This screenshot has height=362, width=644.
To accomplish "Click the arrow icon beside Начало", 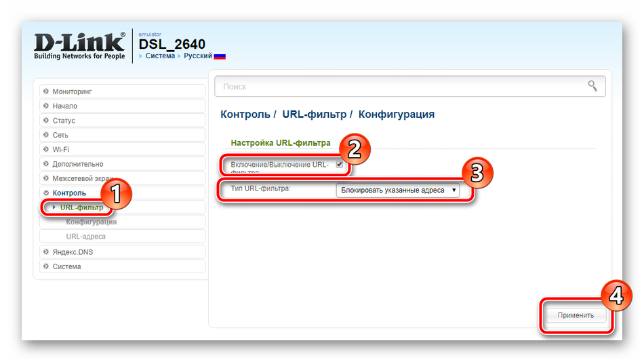I will (x=46, y=106).
